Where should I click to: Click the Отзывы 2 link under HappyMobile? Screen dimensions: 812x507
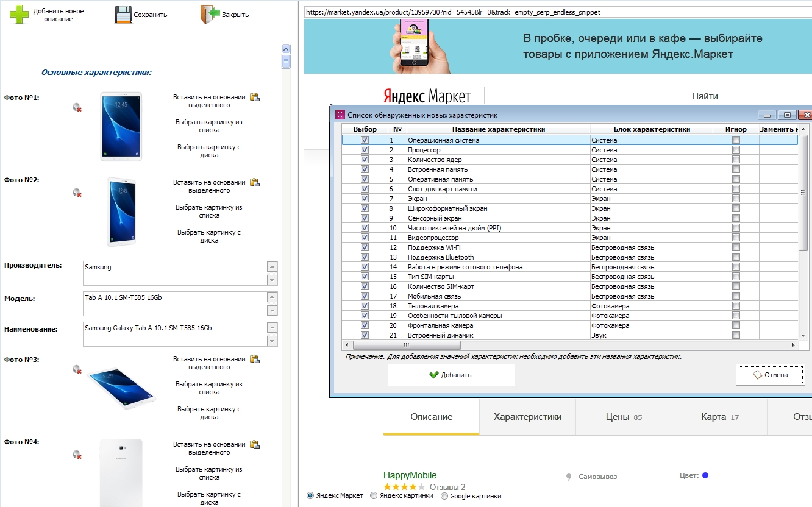coord(447,487)
